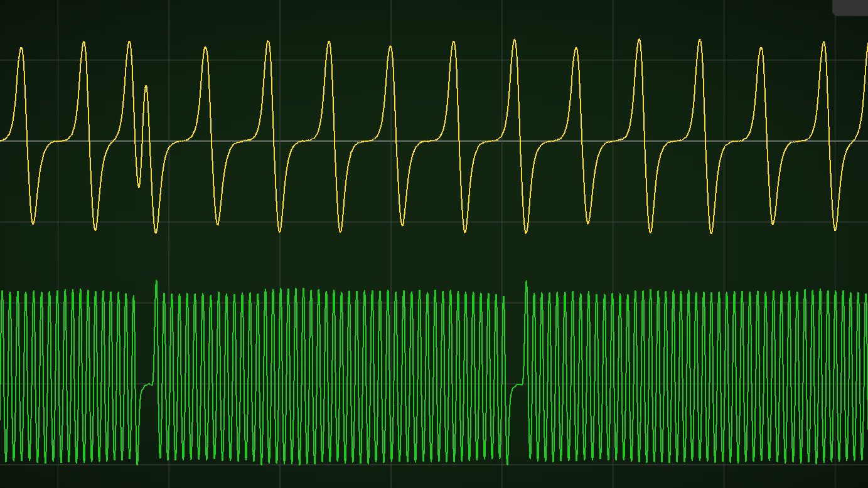
Task: Click the yellow peak just before the glitch
Action: [129, 43]
